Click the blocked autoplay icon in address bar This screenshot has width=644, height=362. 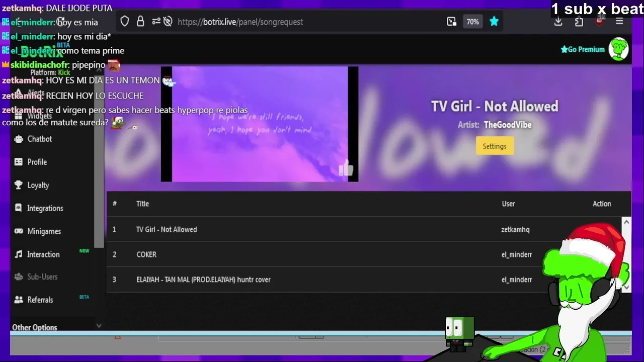click(168, 22)
